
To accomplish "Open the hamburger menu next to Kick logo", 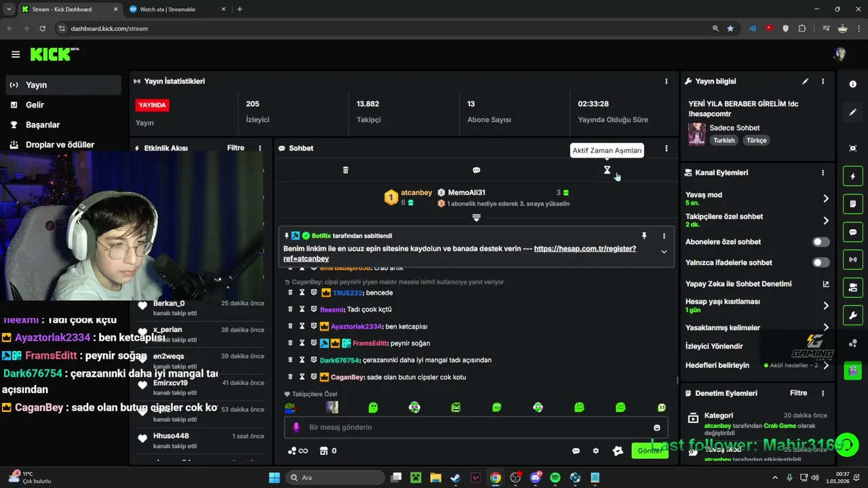I will pyautogui.click(x=16, y=54).
